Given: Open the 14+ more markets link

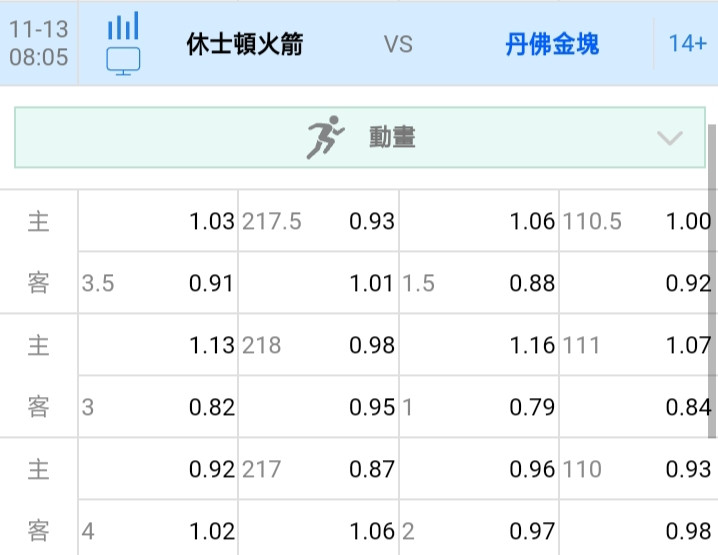Looking at the screenshot, I should click(687, 44).
